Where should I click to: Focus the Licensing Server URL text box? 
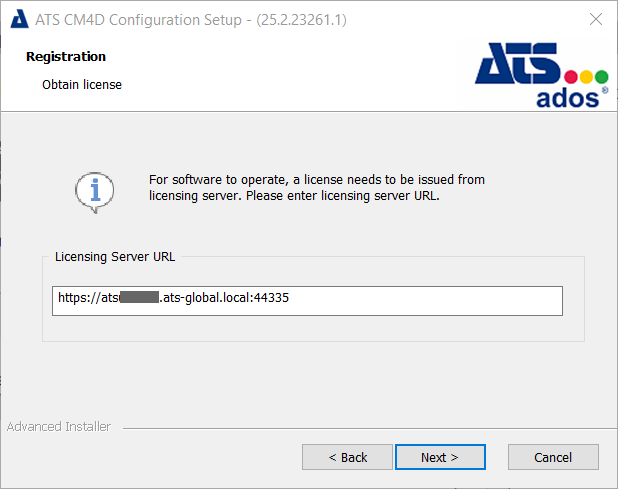(x=400, y=298)
